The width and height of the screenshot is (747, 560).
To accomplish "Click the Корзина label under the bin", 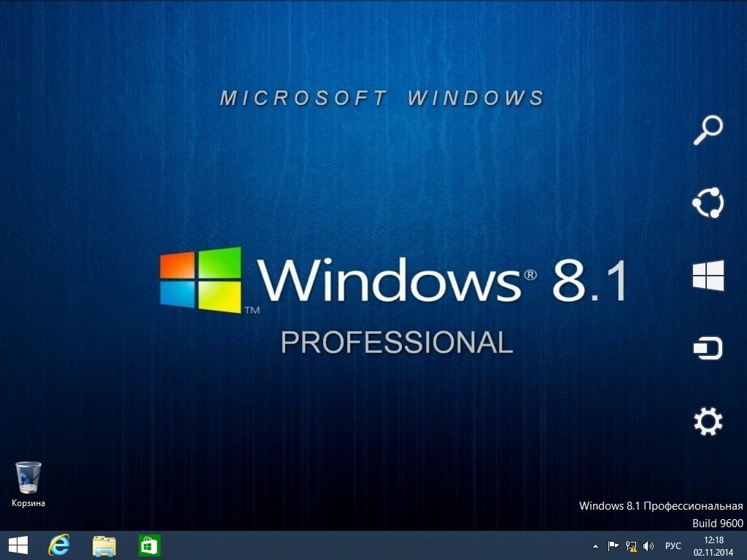I will pos(28,503).
